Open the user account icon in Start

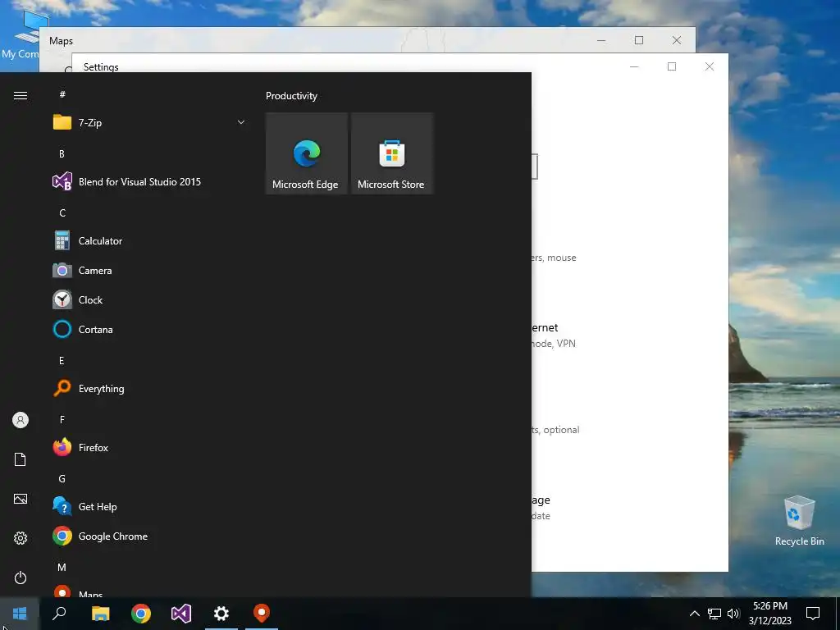pos(21,420)
